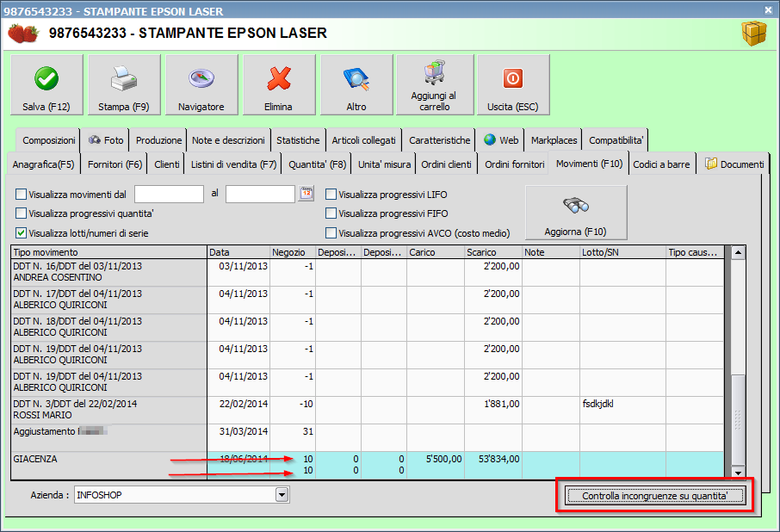Screen dimensions: 780x532
Task: Enable Visualizza progressivi AVCO (costo medio)
Action: pyautogui.click(x=331, y=232)
